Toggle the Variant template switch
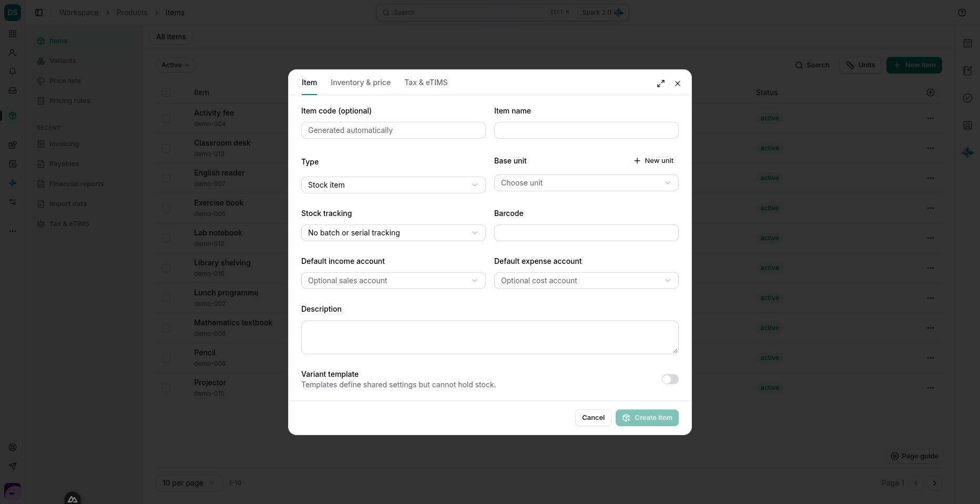 (x=670, y=379)
